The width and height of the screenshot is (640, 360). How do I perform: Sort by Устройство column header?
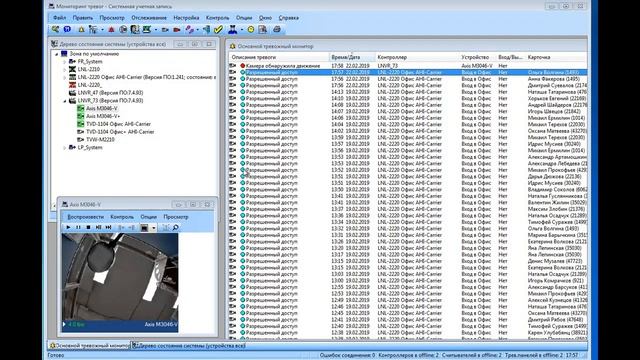(478, 58)
